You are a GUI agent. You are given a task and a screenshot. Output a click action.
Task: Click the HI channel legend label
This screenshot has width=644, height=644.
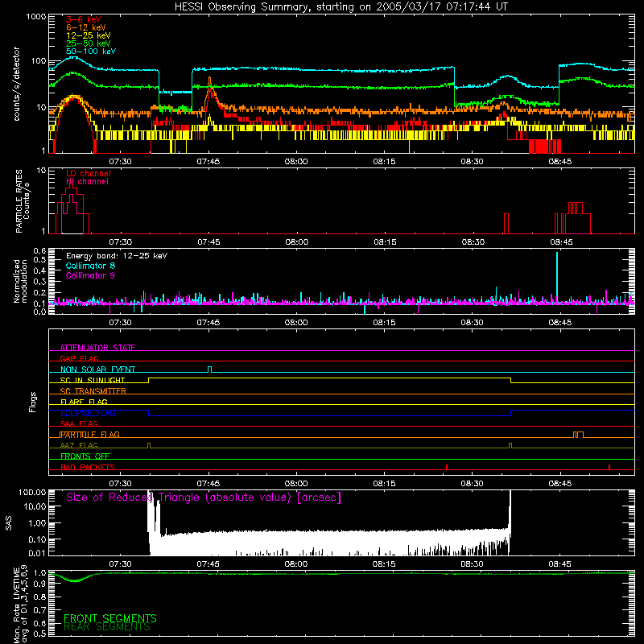click(88, 182)
